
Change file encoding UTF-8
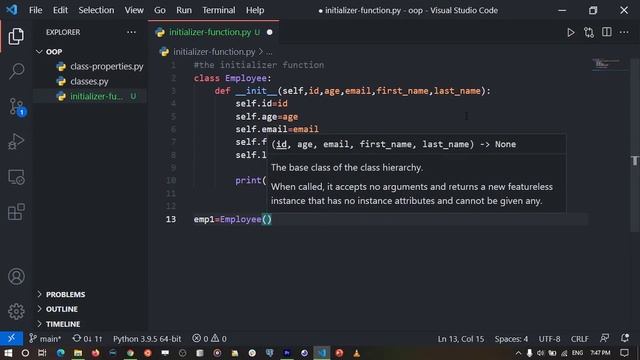tap(549, 339)
